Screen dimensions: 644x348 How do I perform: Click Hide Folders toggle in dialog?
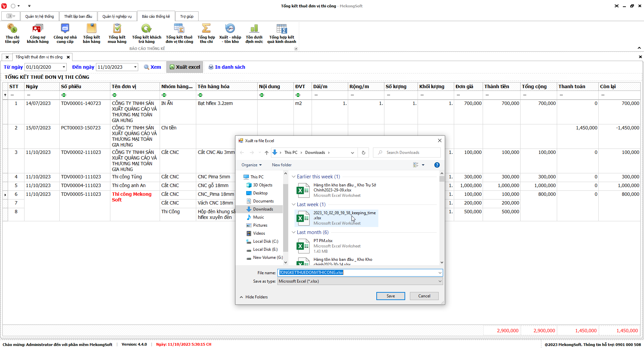point(254,297)
